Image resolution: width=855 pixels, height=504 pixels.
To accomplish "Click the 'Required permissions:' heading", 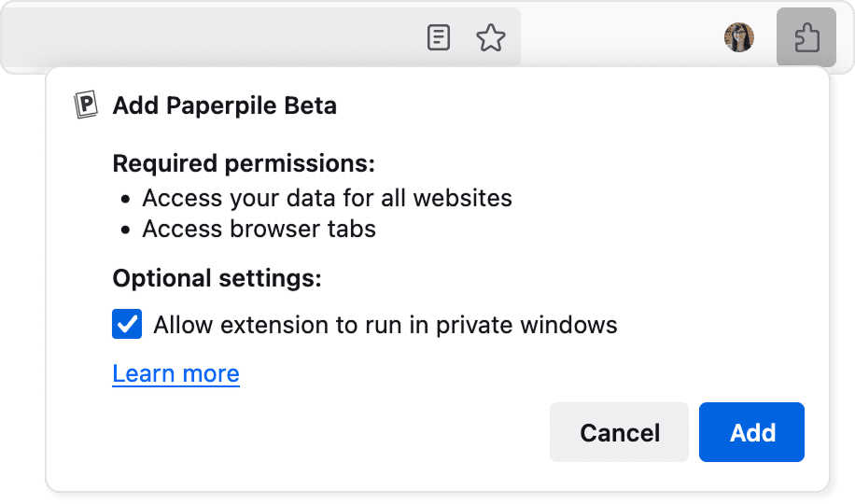I will 243,164.
